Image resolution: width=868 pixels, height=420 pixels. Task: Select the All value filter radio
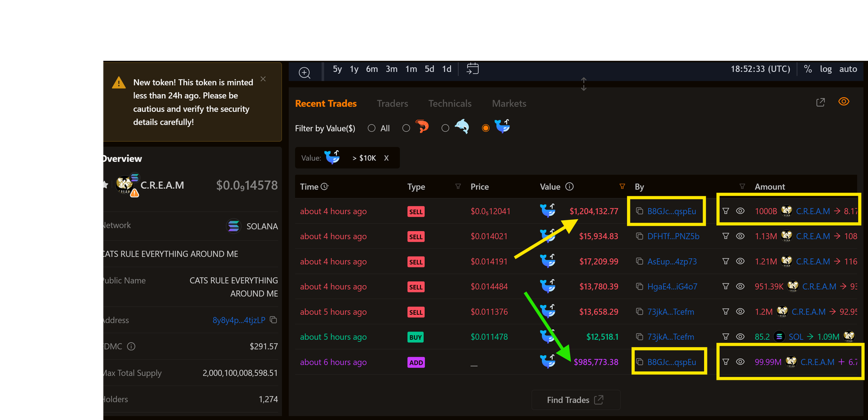(372, 129)
